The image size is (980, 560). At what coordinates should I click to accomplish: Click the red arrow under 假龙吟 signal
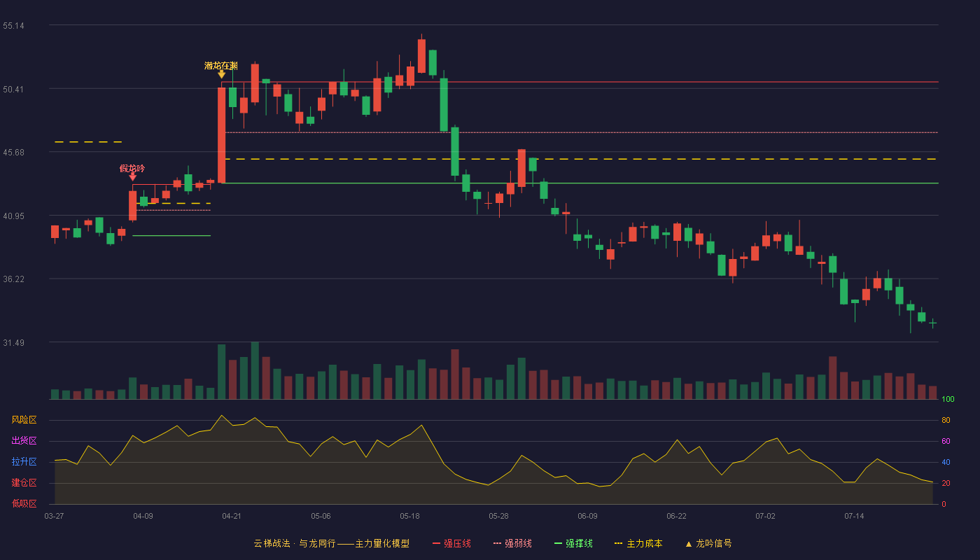pos(132,177)
